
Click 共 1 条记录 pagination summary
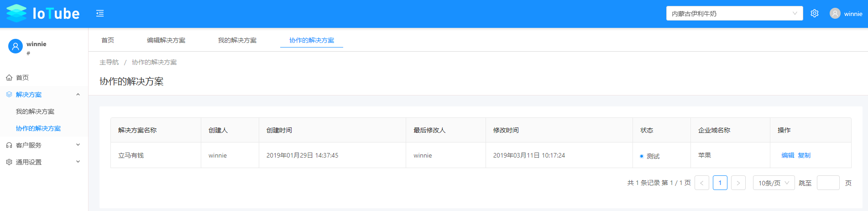(x=659, y=183)
